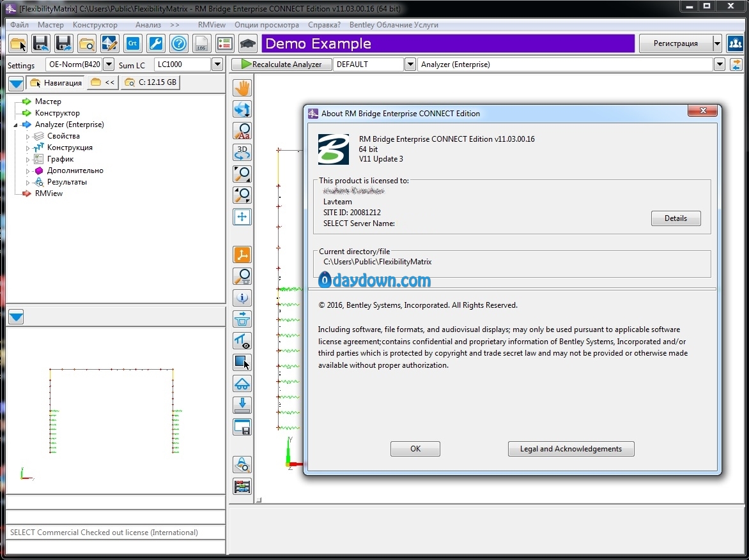Click the save with back arrow floppy icon
Screen dimensions: 749x560
pos(41,43)
